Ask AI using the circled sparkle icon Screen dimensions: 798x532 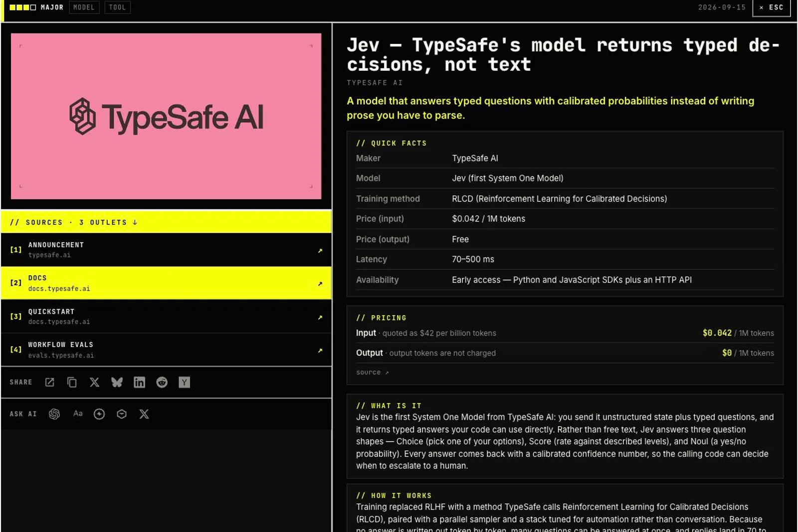pos(99,414)
